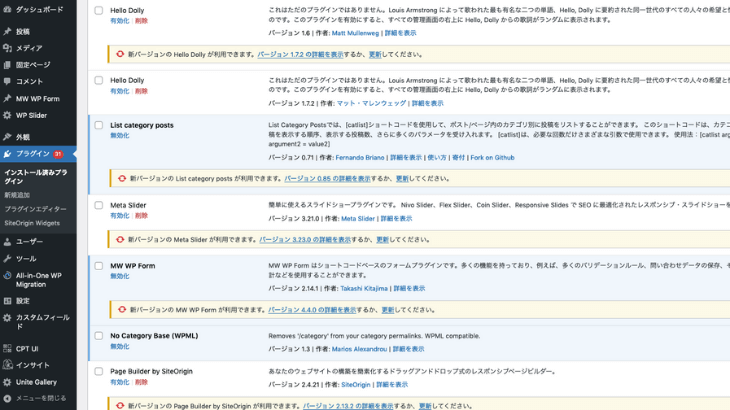This screenshot has width=730, height=410.
Task: Click the media icon beside メディア
Action: (x=7, y=48)
